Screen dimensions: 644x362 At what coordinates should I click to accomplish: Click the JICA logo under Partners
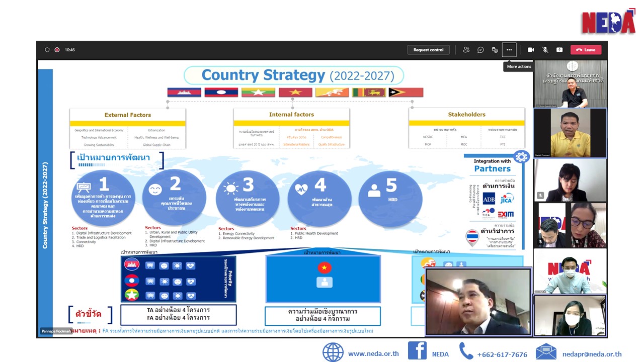pyautogui.click(x=506, y=199)
